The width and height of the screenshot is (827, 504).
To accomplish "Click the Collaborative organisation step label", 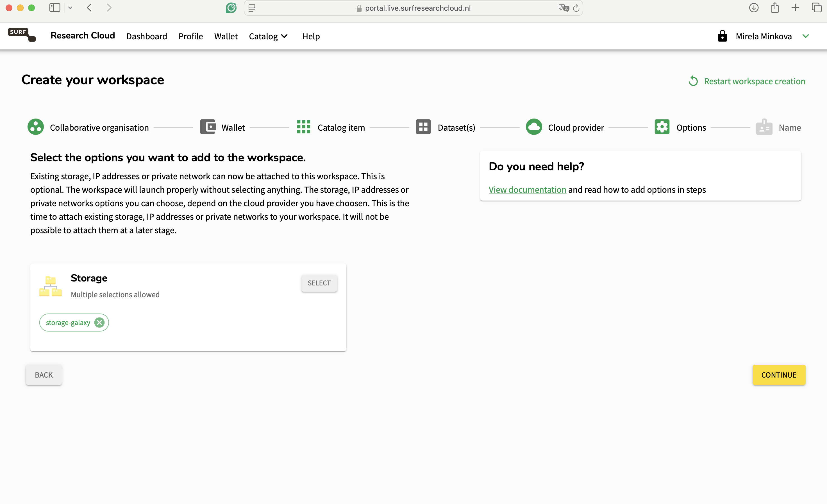I will pos(99,128).
